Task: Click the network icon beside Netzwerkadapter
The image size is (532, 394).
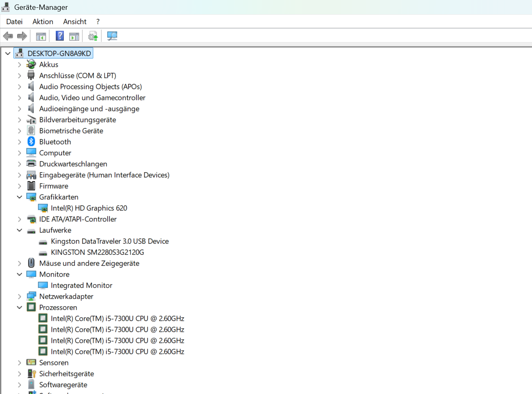Action: coord(31,296)
